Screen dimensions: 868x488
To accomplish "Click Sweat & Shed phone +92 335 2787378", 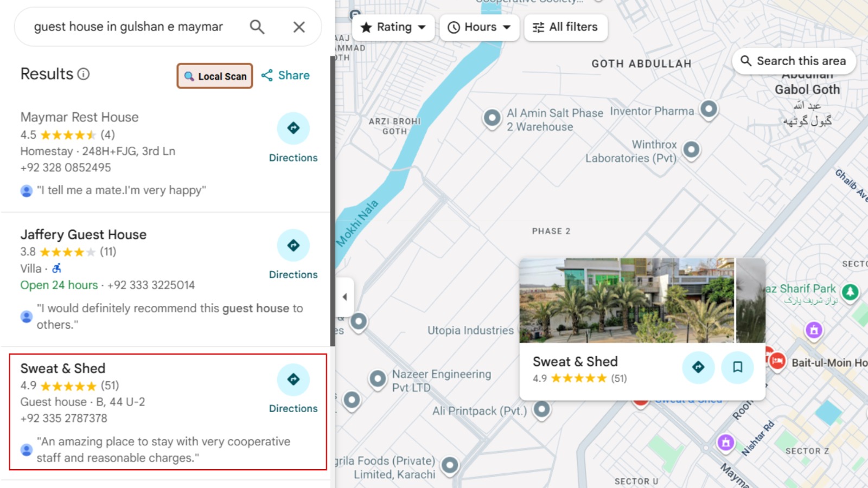I will coord(64,419).
